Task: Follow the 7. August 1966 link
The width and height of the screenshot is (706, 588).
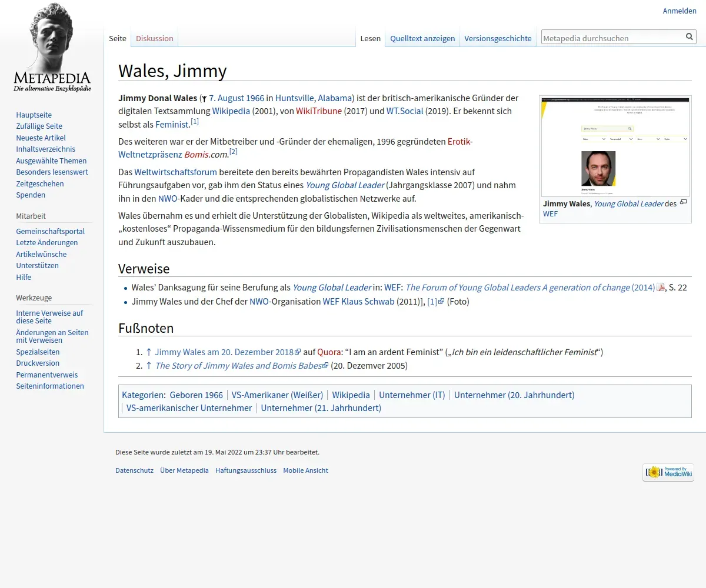Action: pos(237,98)
